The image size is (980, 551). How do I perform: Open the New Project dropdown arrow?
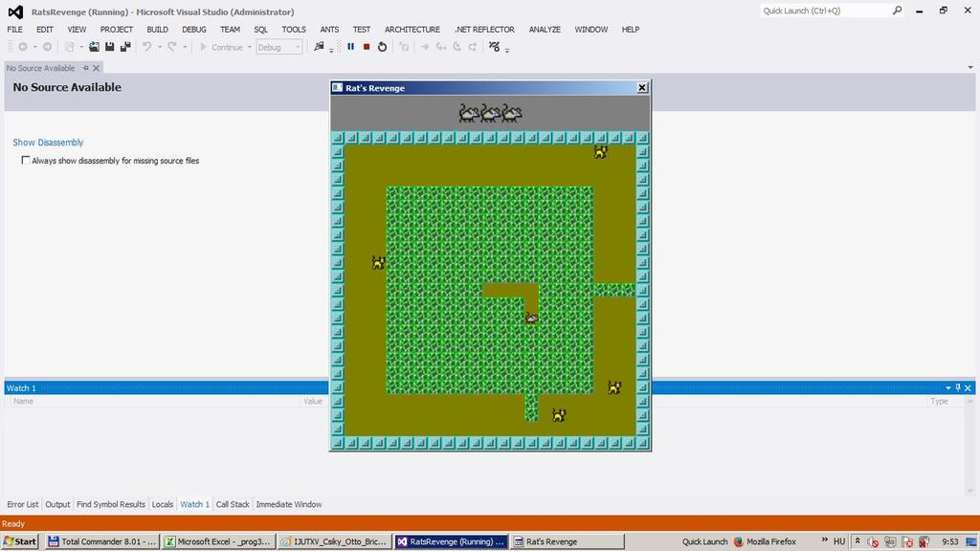click(81, 47)
